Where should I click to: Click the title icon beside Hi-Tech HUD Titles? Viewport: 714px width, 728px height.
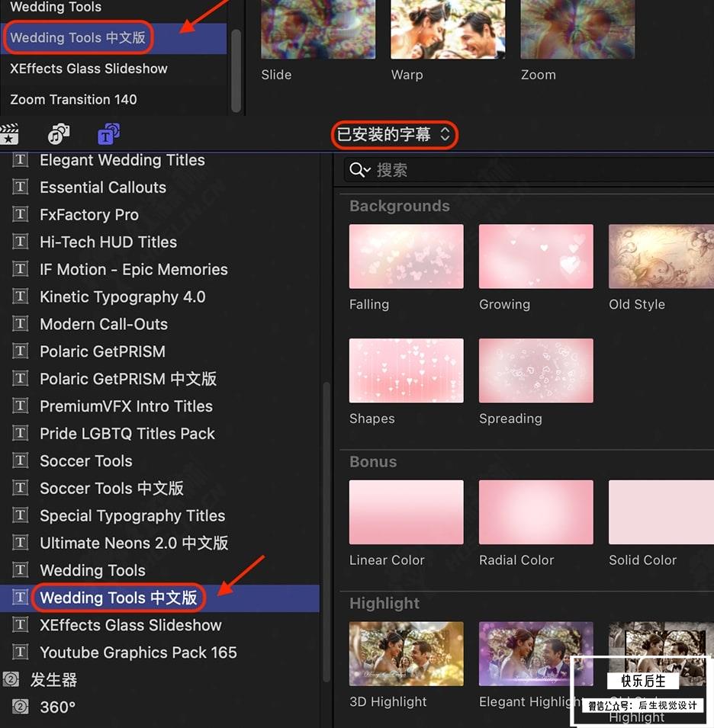pos(20,242)
